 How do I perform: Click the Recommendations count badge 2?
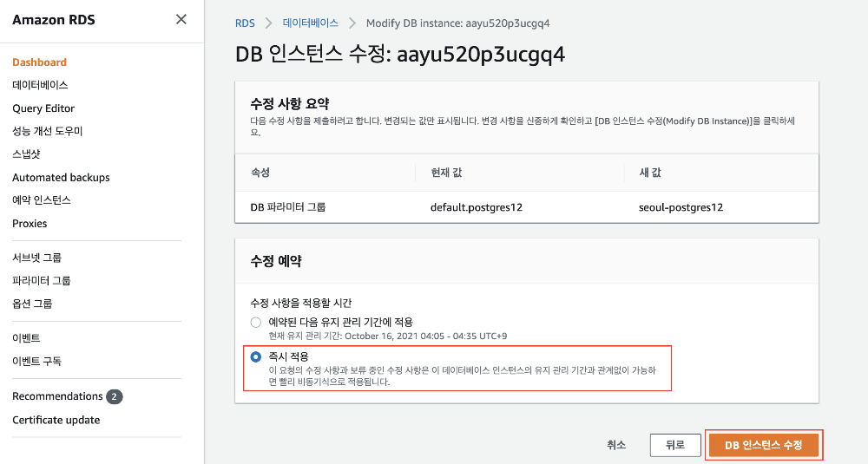point(114,396)
